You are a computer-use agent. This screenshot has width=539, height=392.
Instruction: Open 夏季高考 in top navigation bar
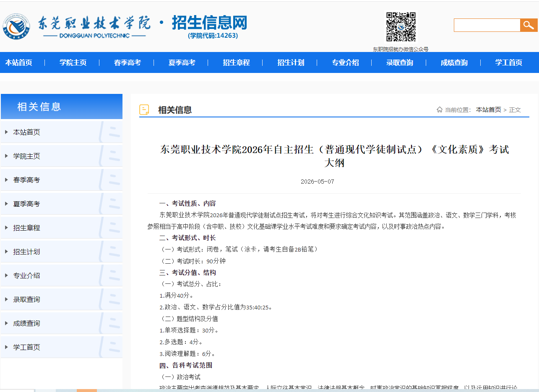[182, 62]
